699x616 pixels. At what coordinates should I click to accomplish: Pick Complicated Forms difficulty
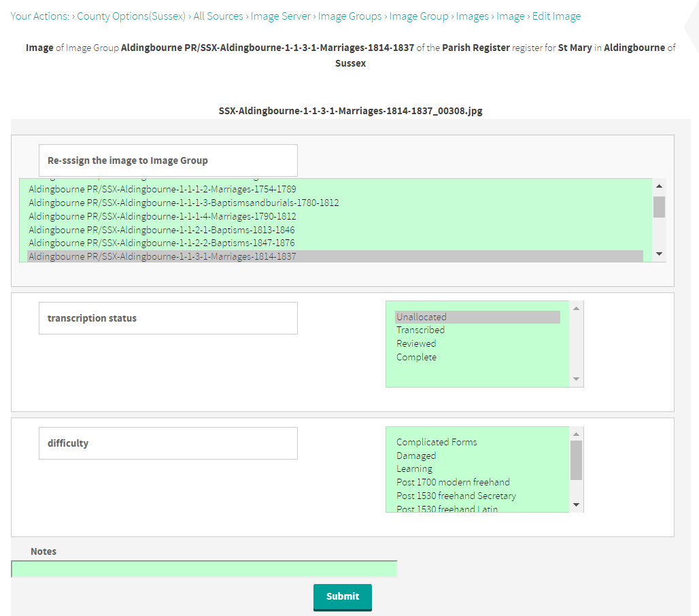(x=437, y=442)
